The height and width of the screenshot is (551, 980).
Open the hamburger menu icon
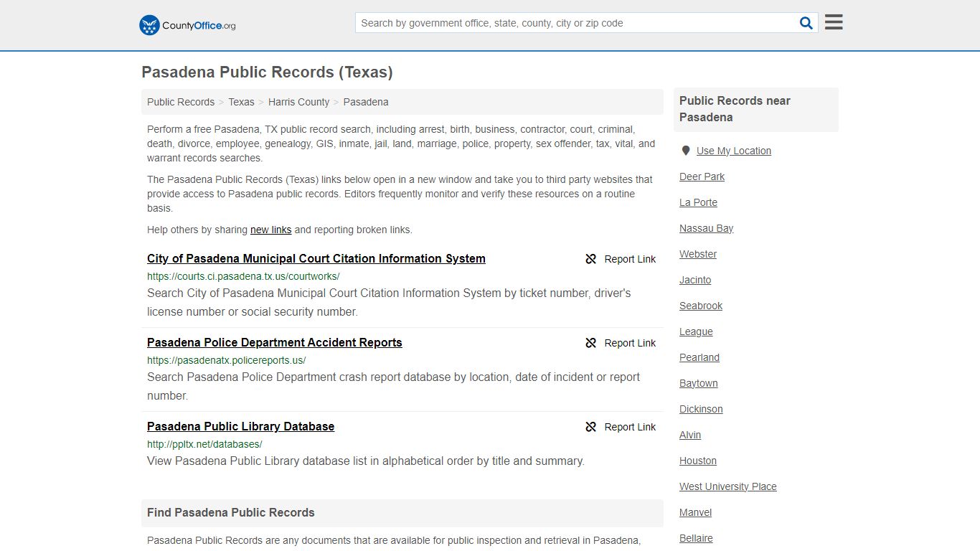[x=834, y=22]
